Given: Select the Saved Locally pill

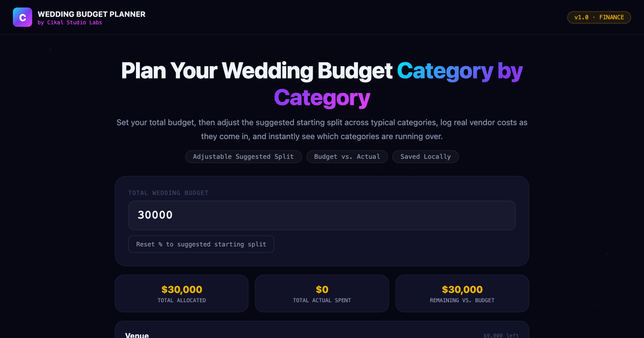Looking at the screenshot, I should coord(425,157).
